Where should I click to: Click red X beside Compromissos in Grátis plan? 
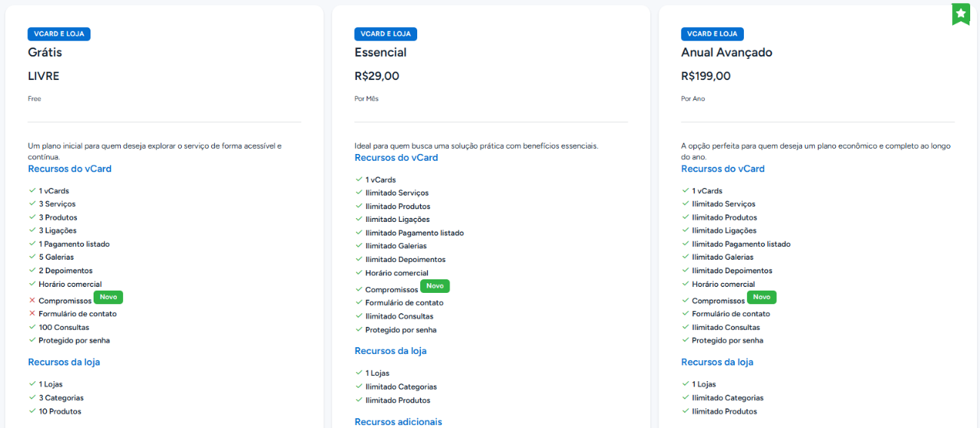[x=32, y=300]
